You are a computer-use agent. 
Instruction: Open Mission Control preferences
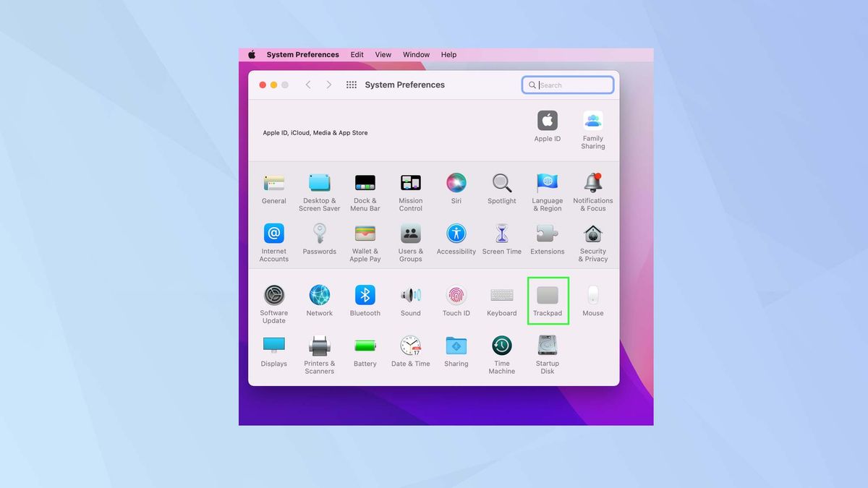(410, 184)
